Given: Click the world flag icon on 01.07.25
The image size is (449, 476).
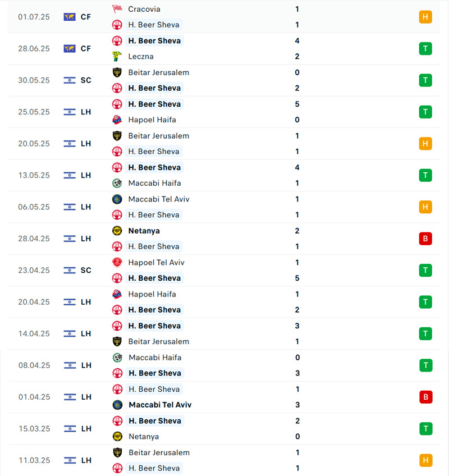Looking at the screenshot, I should (70, 17).
